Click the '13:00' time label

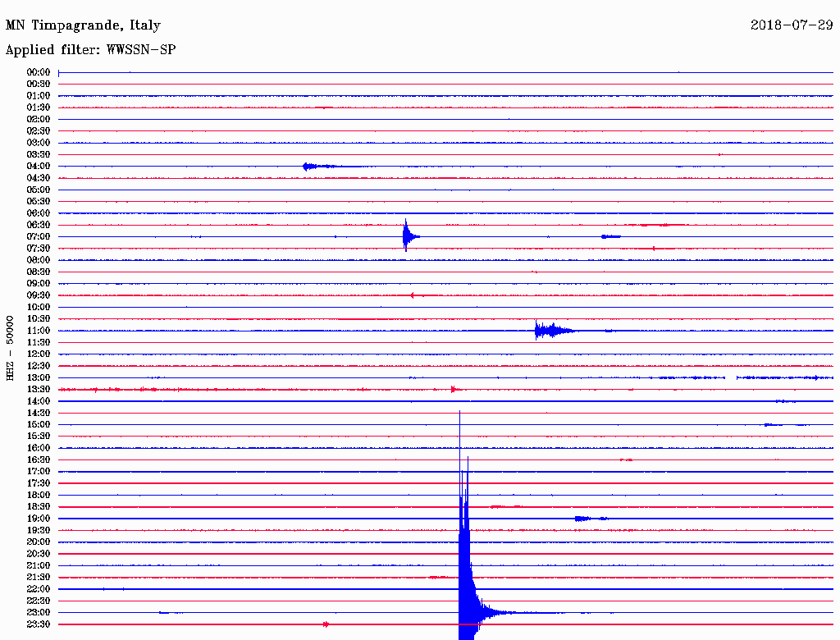point(39,378)
